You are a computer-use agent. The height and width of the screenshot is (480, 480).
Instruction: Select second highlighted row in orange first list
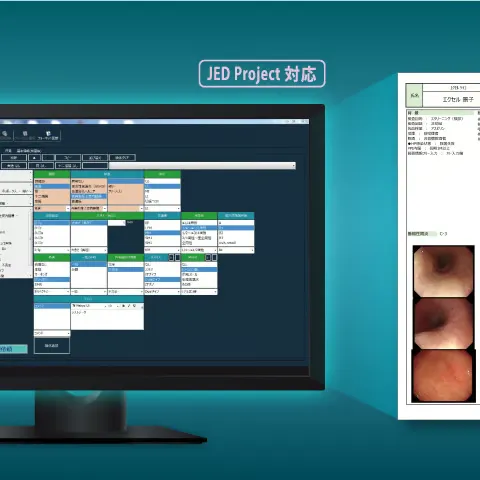(x=52, y=186)
